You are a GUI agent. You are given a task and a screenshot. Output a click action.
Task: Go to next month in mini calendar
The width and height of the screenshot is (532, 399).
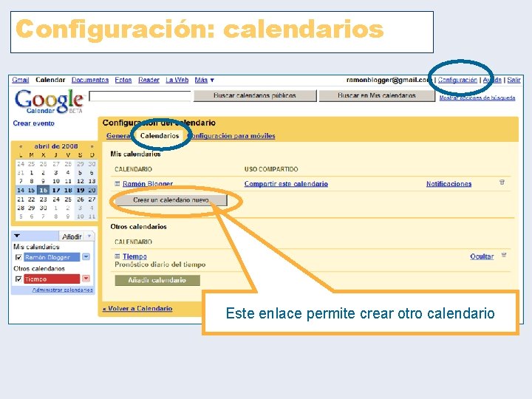click(92, 146)
